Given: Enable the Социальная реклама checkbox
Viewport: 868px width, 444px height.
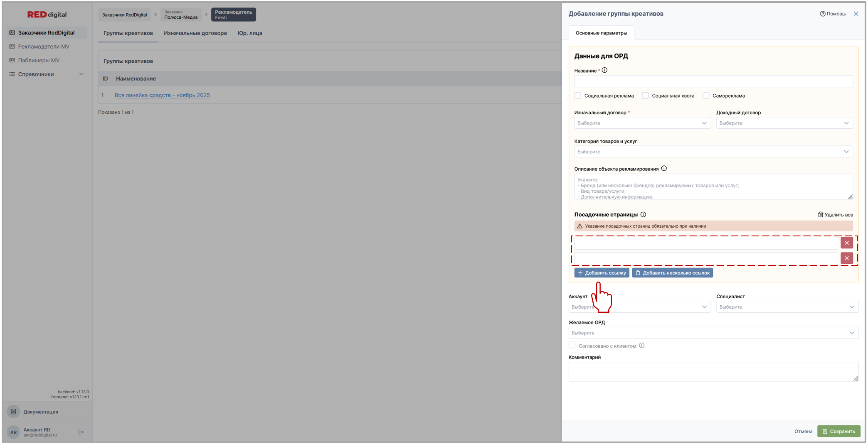Looking at the screenshot, I should [x=578, y=96].
